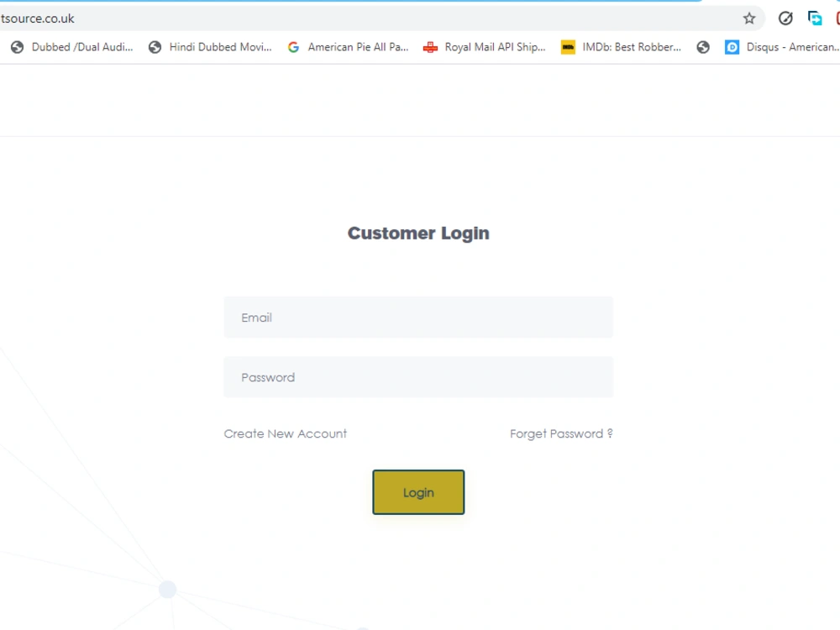Bookmark this page with the star icon
Viewport: 840px width, 630px height.
point(749,18)
